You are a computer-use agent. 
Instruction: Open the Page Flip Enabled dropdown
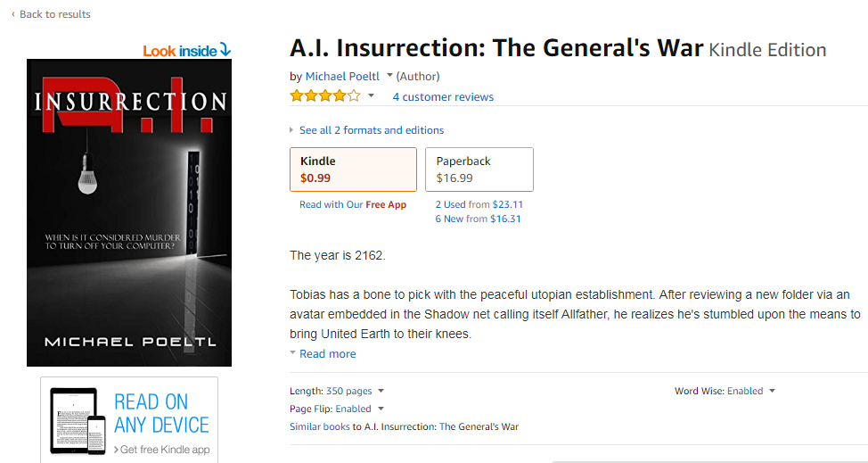381,409
